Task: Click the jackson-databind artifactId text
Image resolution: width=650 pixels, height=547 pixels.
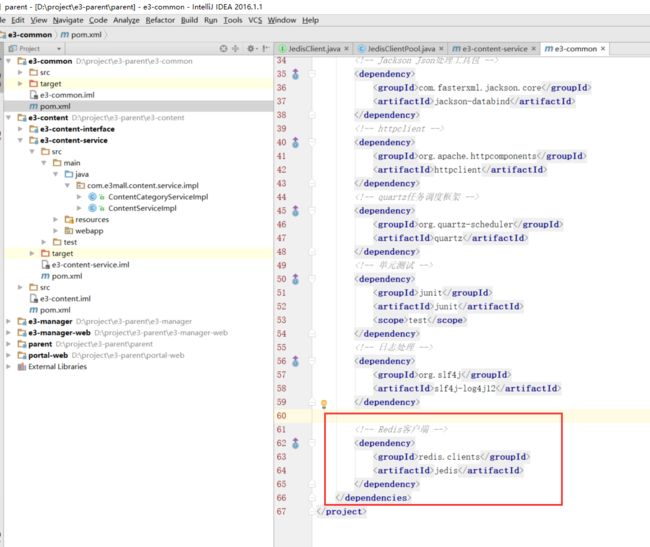Action: 472,102
